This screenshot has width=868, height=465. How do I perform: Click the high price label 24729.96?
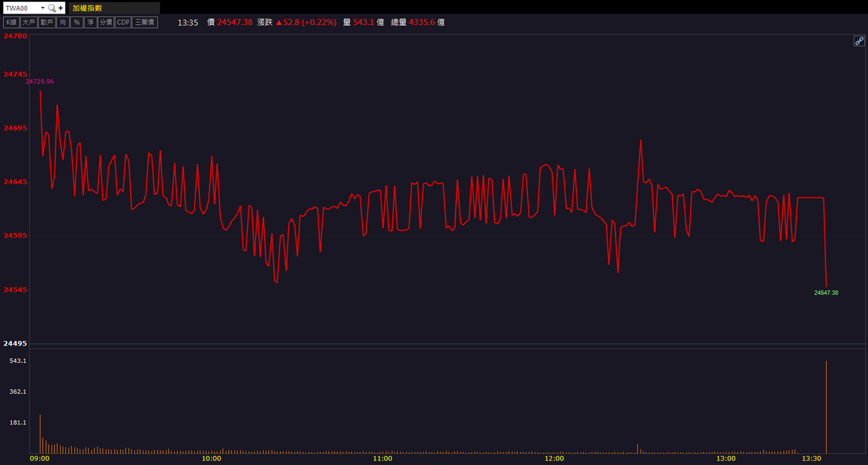tap(39, 81)
